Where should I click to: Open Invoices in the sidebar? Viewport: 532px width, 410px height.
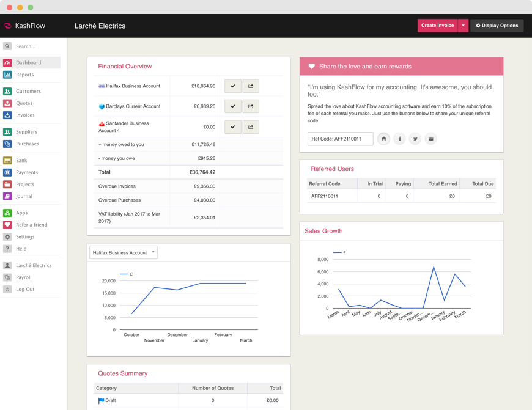click(25, 115)
